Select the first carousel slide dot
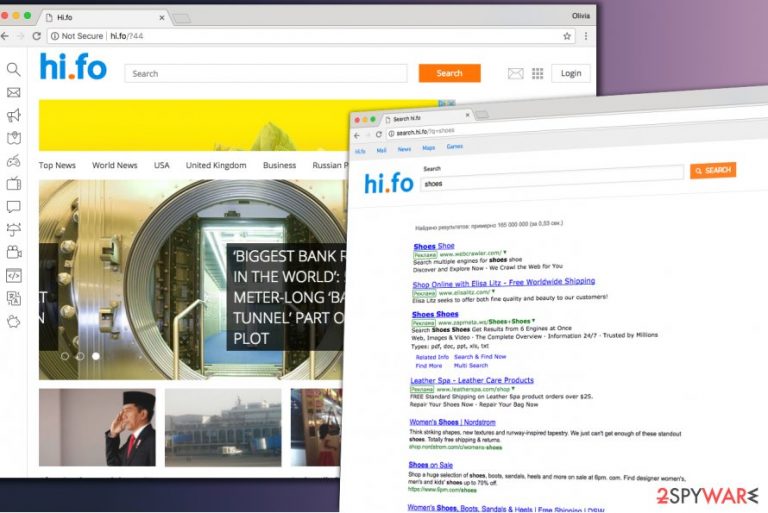The image size is (768, 513). click(x=65, y=356)
